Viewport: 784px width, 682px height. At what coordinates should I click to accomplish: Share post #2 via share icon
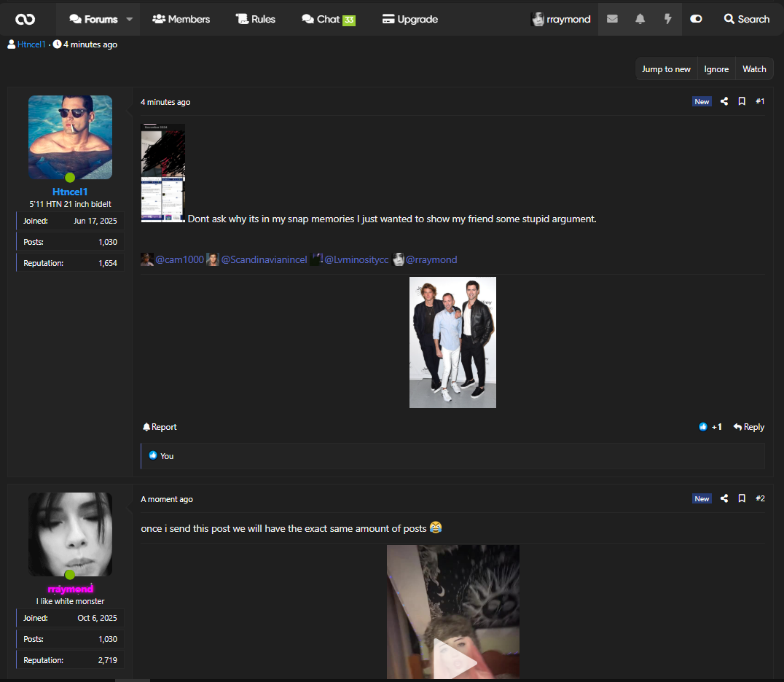(724, 498)
